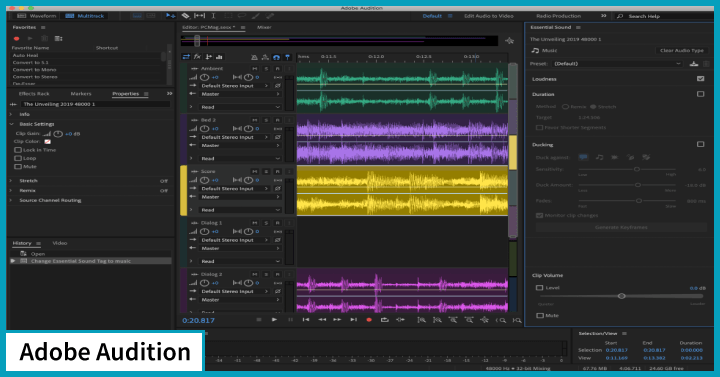Screen dimensions: 720x377
Task: Click Clip Color swatch in Properties
Action: pos(47,142)
